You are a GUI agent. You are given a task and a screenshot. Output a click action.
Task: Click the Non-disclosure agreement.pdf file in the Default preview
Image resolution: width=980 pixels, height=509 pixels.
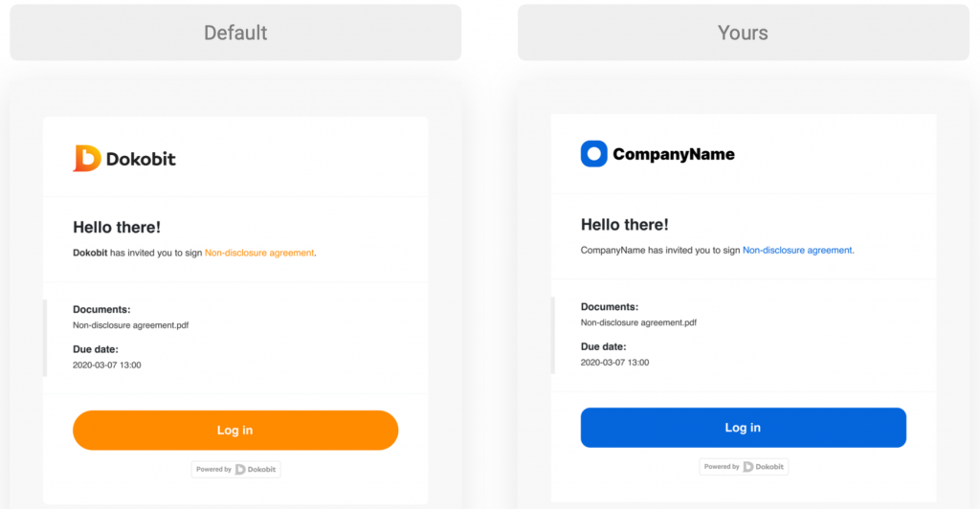(130, 325)
